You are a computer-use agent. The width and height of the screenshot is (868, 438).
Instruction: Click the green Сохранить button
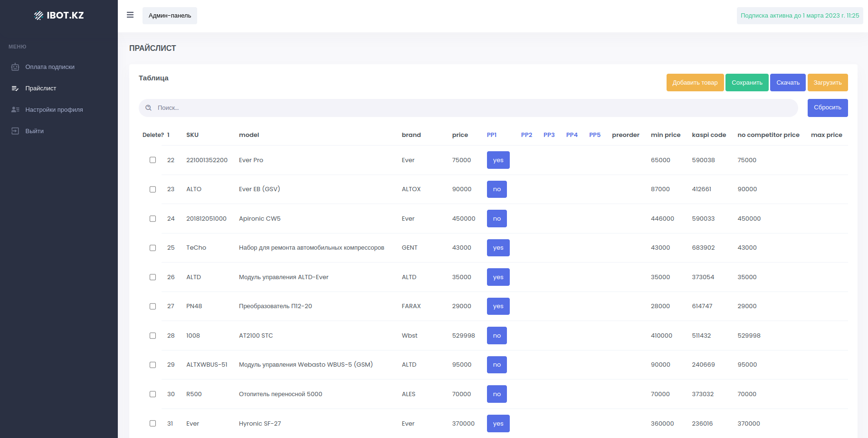point(746,83)
